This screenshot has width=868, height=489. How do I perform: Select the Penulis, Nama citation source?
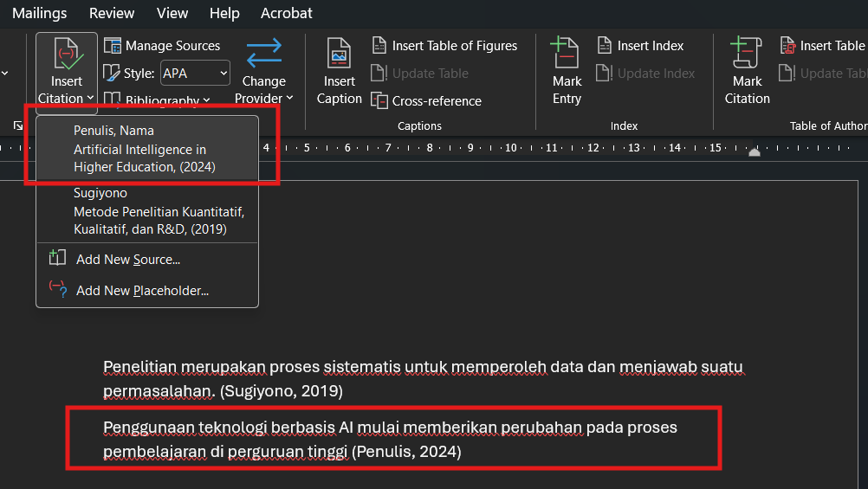(147, 149)
